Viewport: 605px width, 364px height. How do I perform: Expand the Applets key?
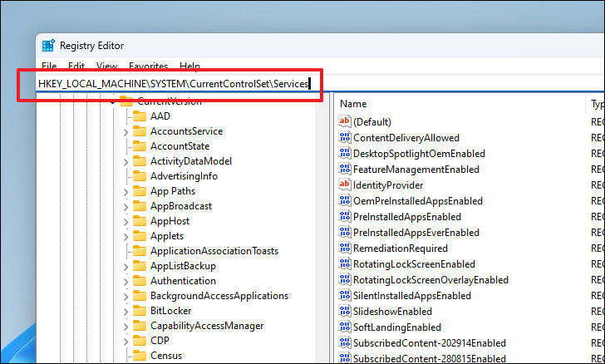pos(125,237)
